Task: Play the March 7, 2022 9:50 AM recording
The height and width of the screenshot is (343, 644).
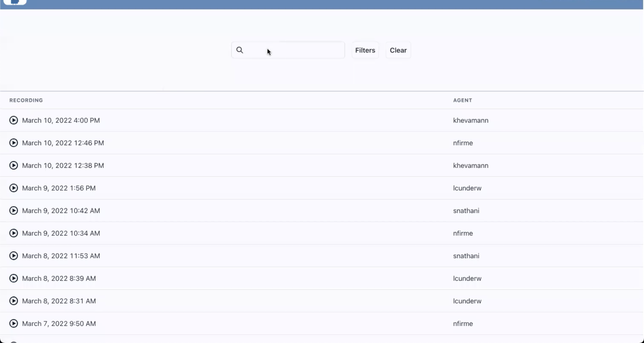Action: point(13,323)
